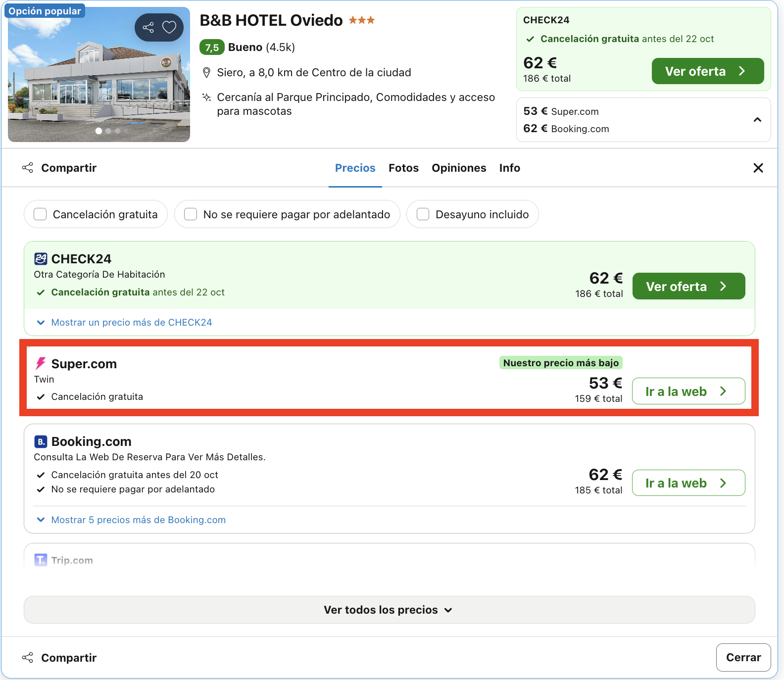This screenshot has height=680, width=784.
Task: Tick the Cancelación gratuita checkbox
Action: 40,214
